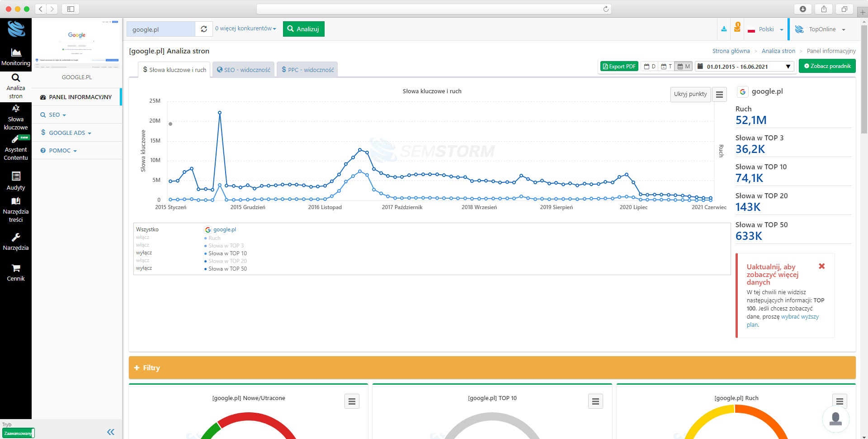Open the Polski language dropdown
This screenshot has height=439, width=868.
(x=766, y=29)
